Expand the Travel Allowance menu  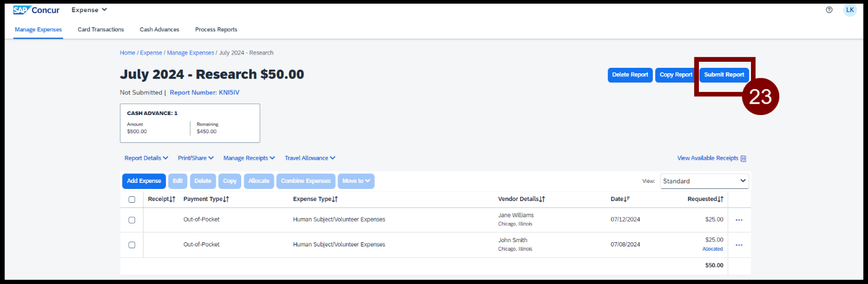click(x=310, y=158)
